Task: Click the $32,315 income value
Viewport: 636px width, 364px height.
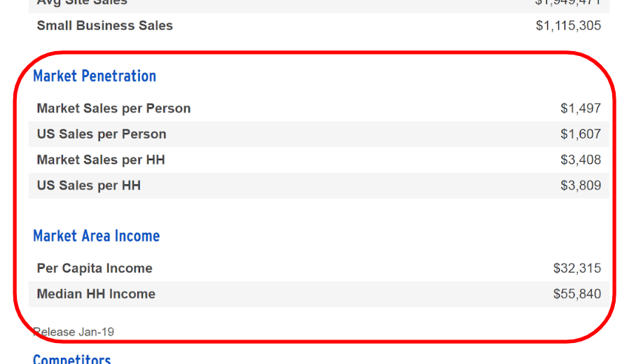Action: 576,269
